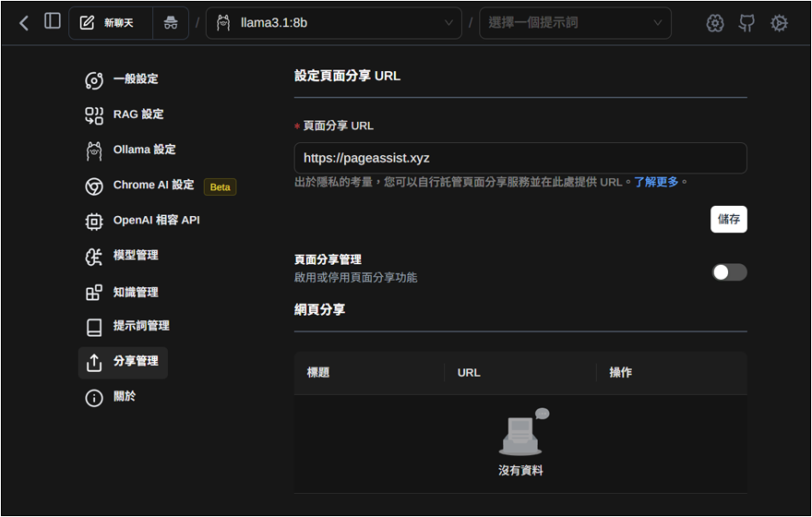Click the 操作 column header

pos(620,372)
